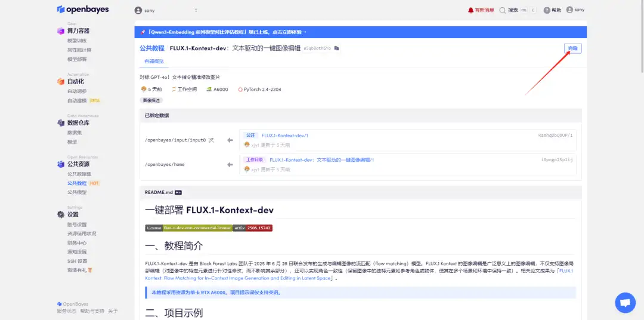Click the 公共教程 breadcrumb link

tap(152, 48)
